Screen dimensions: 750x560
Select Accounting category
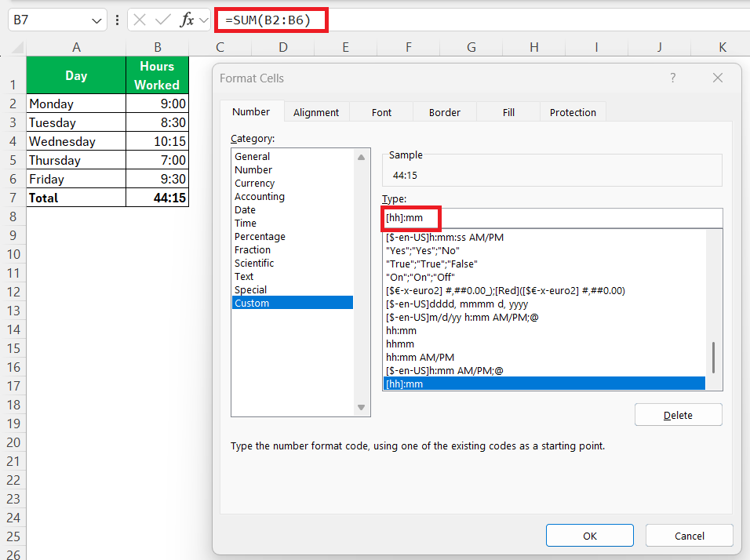pyautogui.click(x=293, y=197)
